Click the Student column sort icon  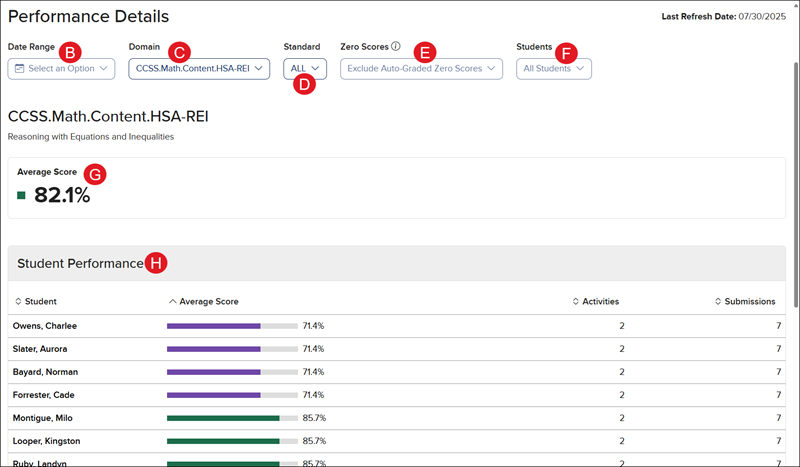(18, 301)
